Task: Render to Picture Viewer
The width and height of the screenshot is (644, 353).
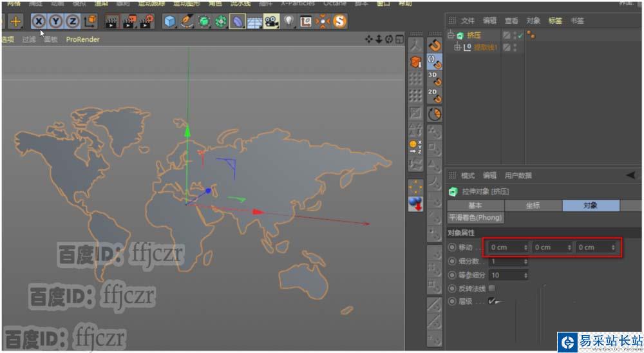Action: pyautogui.click(x=129, y=21)
